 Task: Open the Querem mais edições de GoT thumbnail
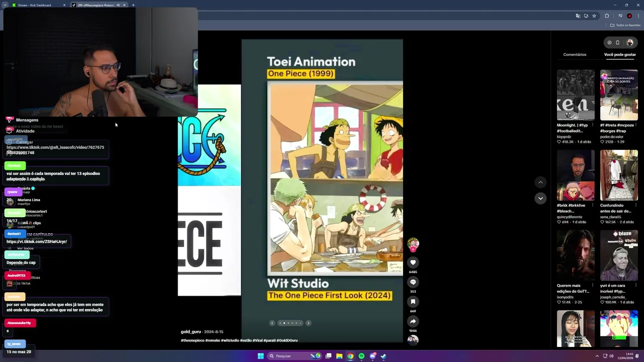pos(576,256)
